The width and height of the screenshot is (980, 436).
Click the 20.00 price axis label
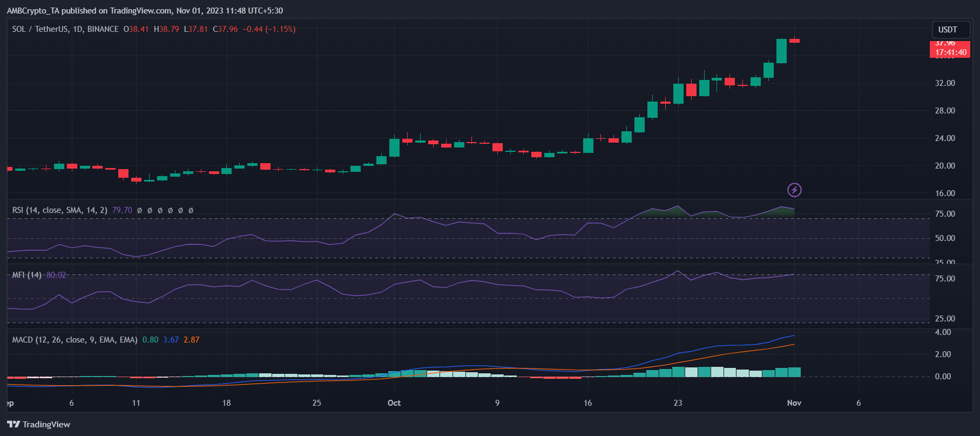point(945,166)
